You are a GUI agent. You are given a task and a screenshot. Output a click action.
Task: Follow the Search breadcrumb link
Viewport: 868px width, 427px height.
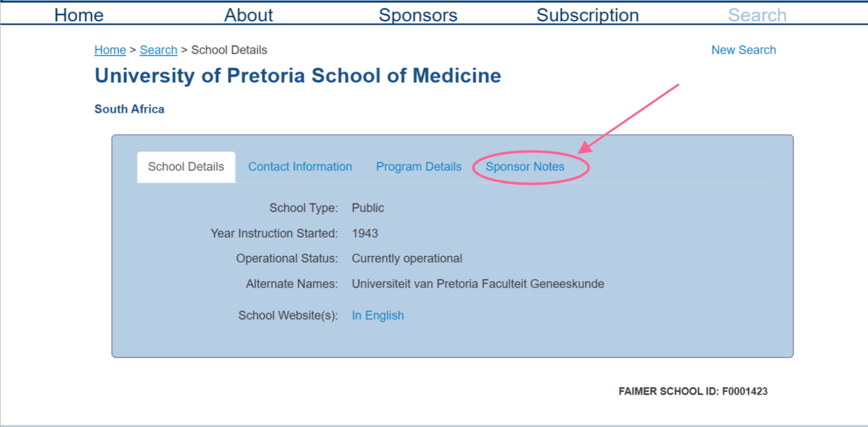click(x=159, y=50)
